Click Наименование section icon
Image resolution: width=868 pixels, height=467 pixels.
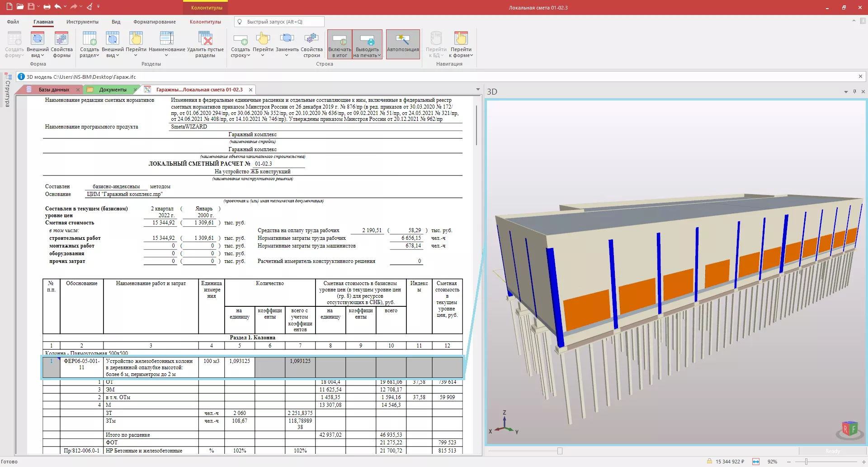coord(167,38)
